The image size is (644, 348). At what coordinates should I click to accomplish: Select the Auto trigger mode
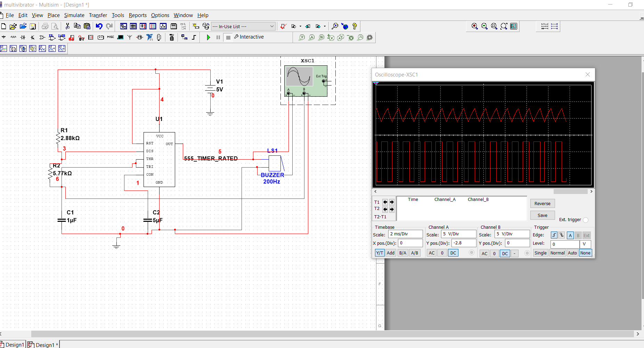pos(572,253)
